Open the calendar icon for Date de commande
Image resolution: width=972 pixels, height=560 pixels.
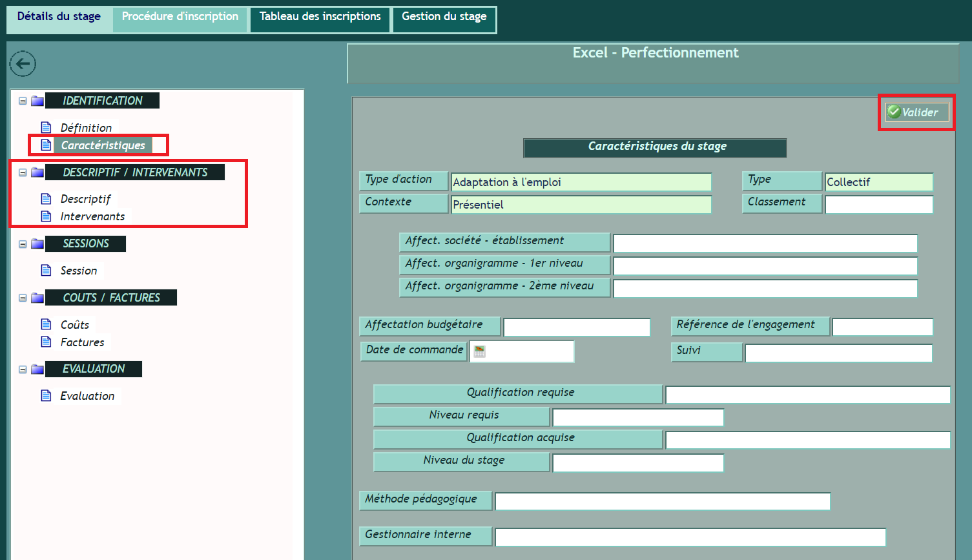(479, 351)
